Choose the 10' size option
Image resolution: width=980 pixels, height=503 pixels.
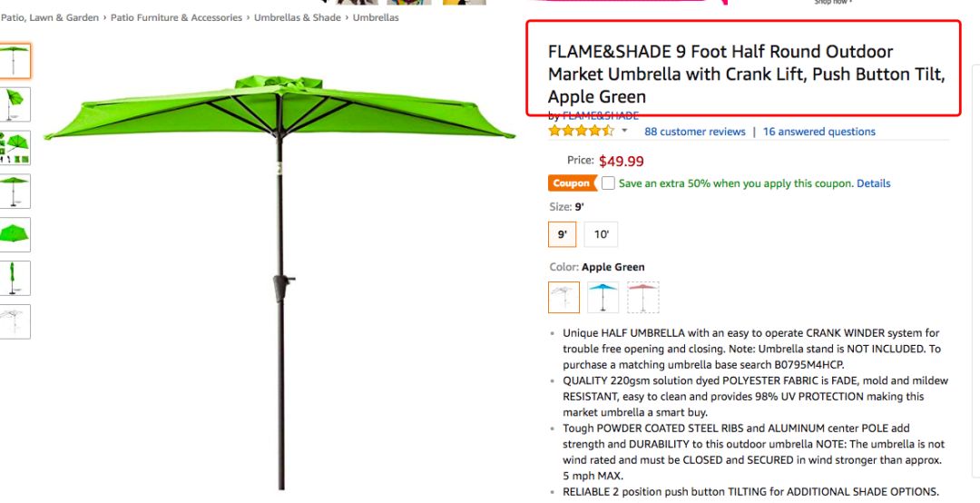tap(601, 234)
